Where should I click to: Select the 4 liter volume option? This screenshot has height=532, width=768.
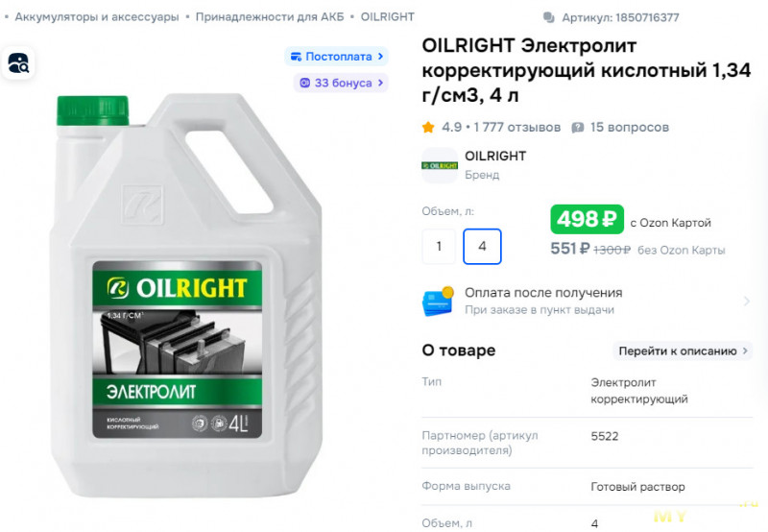(482, 246)
